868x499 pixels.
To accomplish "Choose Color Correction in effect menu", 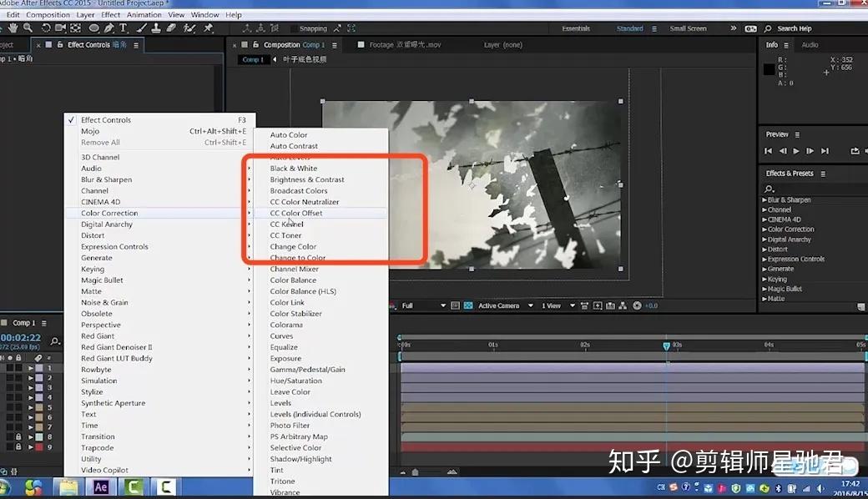I will point(159,213).
